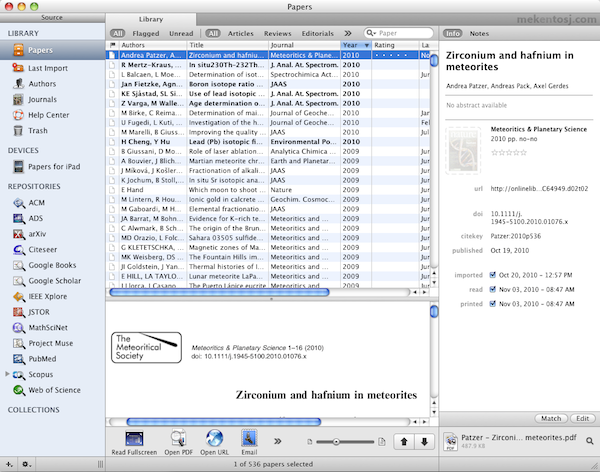This screenshot has width=600, height=472.
Task: Show more toolbar items after Email
Action: (x=278, y=441)
